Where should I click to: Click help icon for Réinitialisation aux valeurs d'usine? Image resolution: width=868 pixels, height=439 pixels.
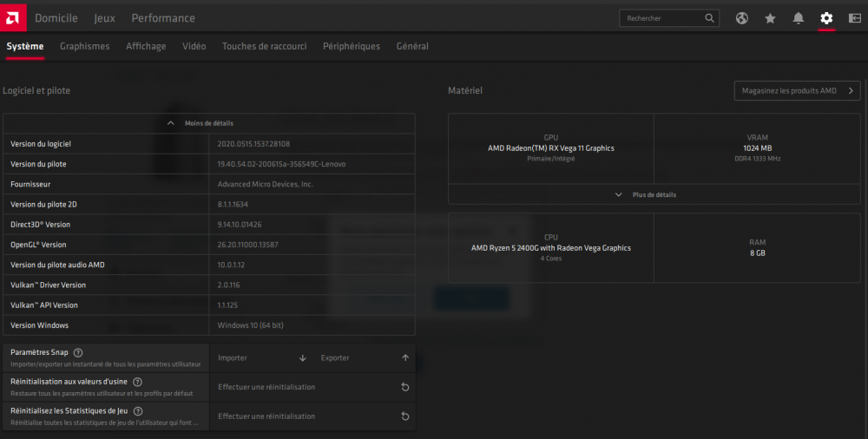[x=137, y=382]
